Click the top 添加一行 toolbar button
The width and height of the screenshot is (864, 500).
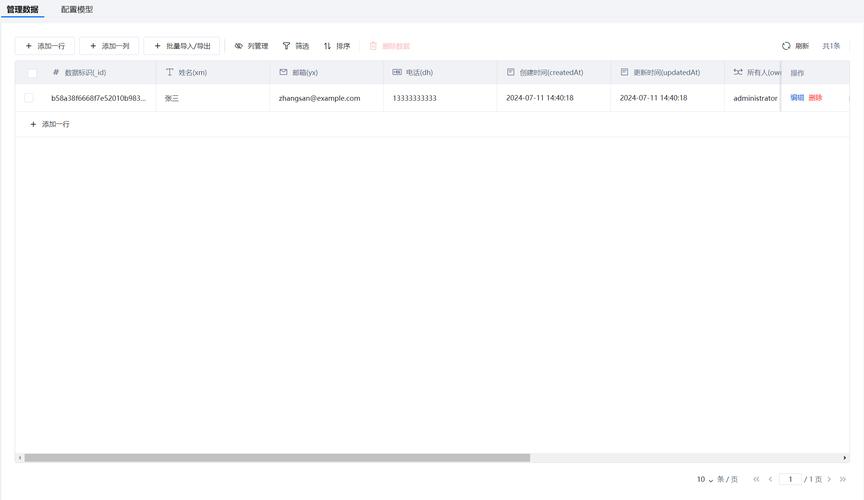pos(45,46)
